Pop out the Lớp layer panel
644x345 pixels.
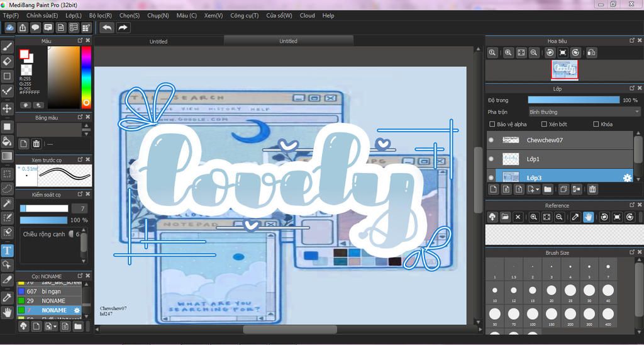coord(632,88)
